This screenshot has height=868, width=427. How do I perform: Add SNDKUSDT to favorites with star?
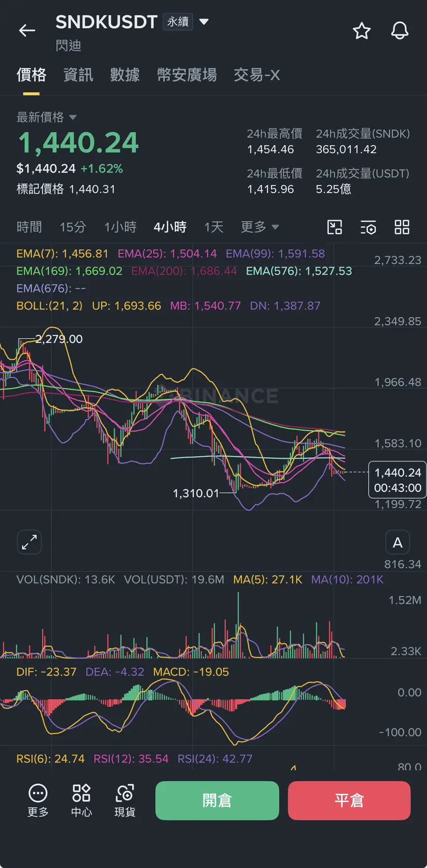[362, 31]
